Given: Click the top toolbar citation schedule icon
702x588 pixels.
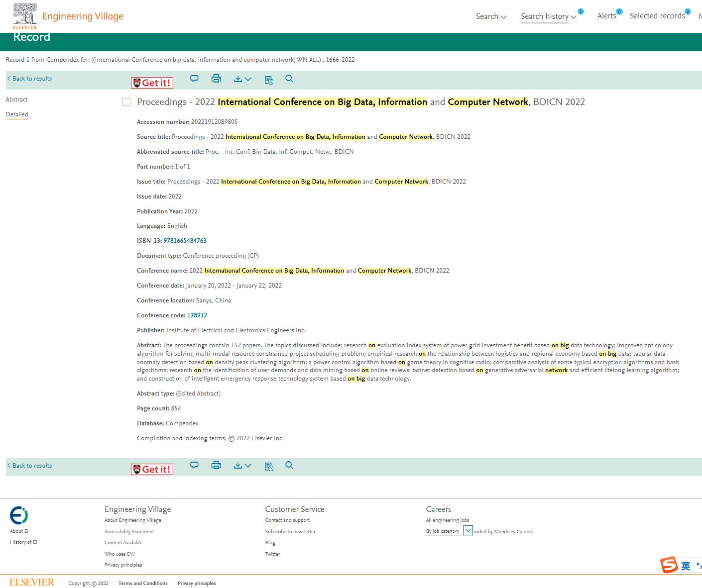Looking at the screenshot, I should coord(269,80).
